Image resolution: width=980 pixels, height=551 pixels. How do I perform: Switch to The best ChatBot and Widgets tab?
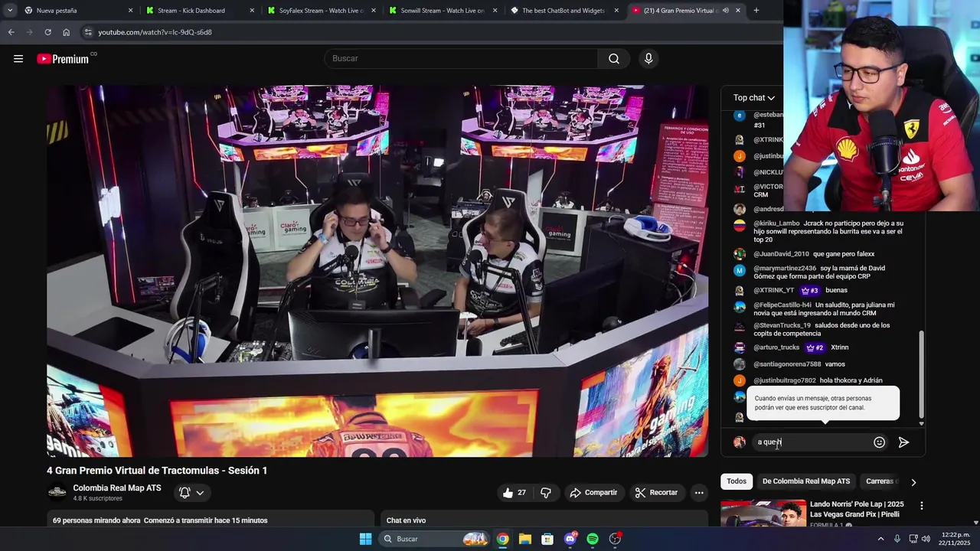coord(563,11)
